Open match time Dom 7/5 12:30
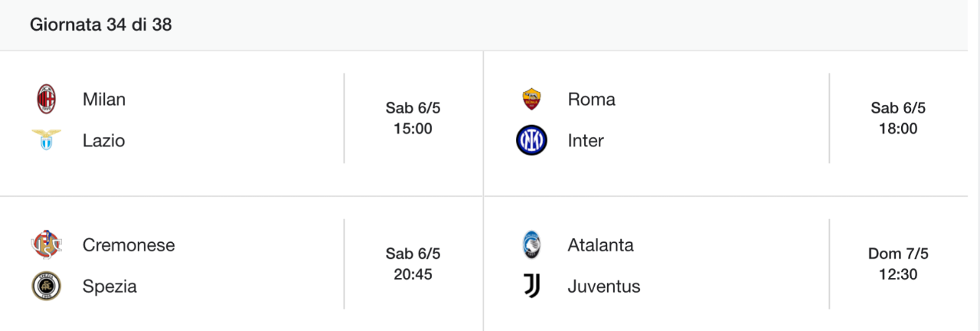980x331 pixels. click(898, 264)
